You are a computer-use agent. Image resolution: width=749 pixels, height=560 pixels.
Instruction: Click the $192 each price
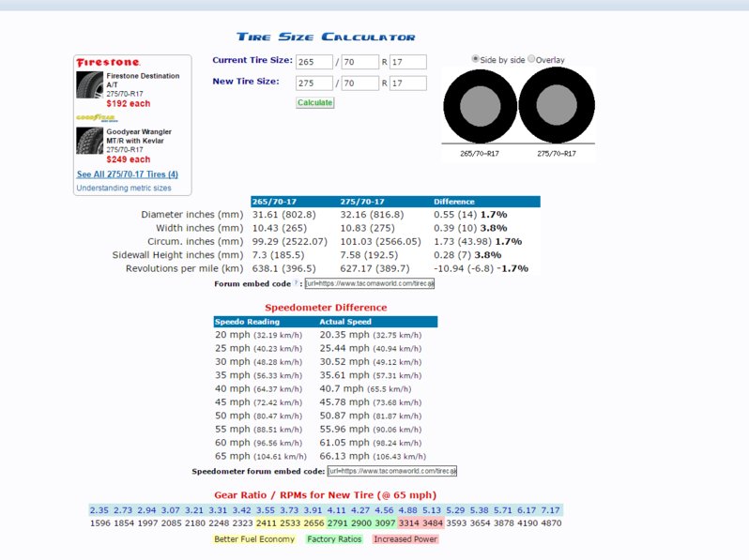click(128, 103)
